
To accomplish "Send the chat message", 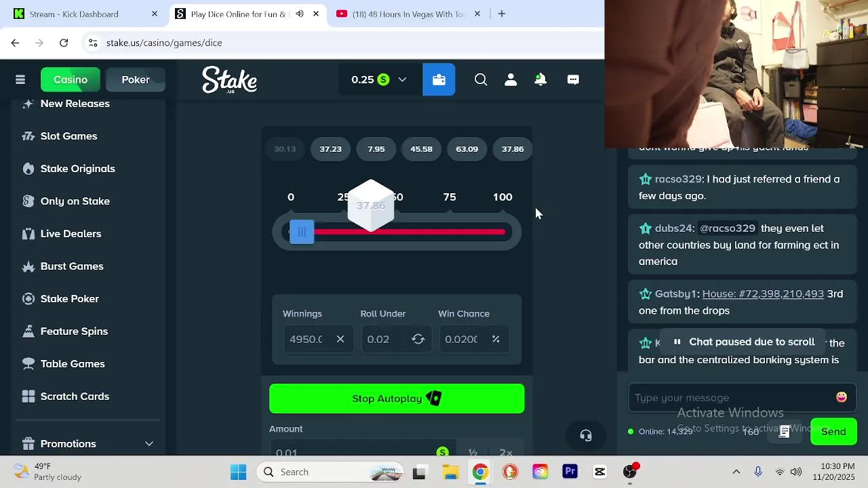I will 833,432.
